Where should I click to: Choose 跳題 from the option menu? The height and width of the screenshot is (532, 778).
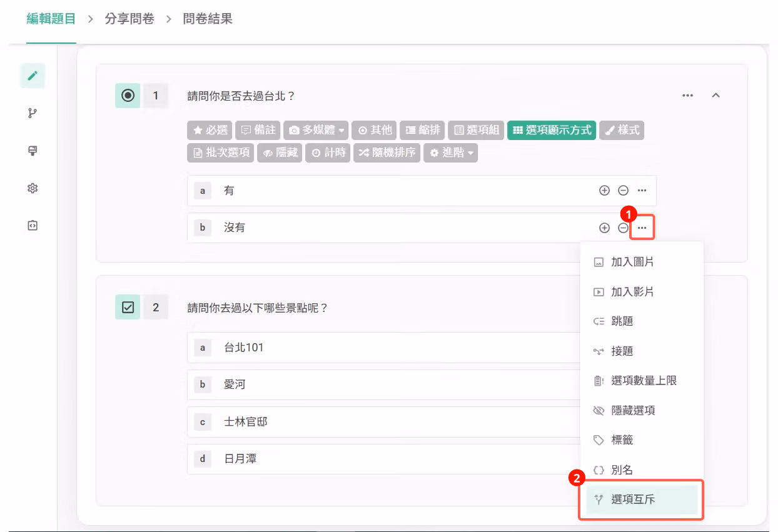(x=642, y=321)
